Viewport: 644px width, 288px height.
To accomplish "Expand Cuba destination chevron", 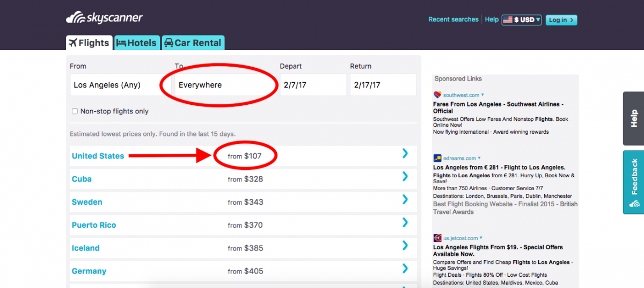I will tap(405, 177).
